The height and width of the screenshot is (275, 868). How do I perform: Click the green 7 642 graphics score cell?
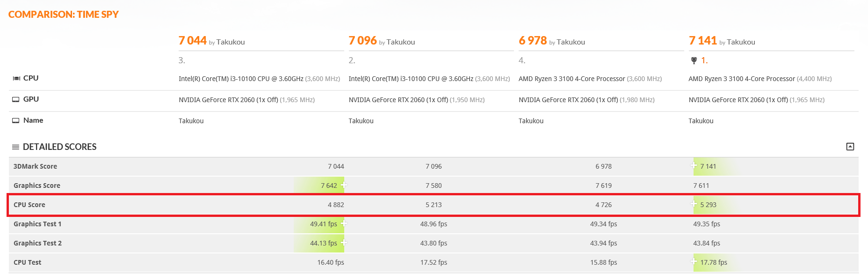point(319,186)
